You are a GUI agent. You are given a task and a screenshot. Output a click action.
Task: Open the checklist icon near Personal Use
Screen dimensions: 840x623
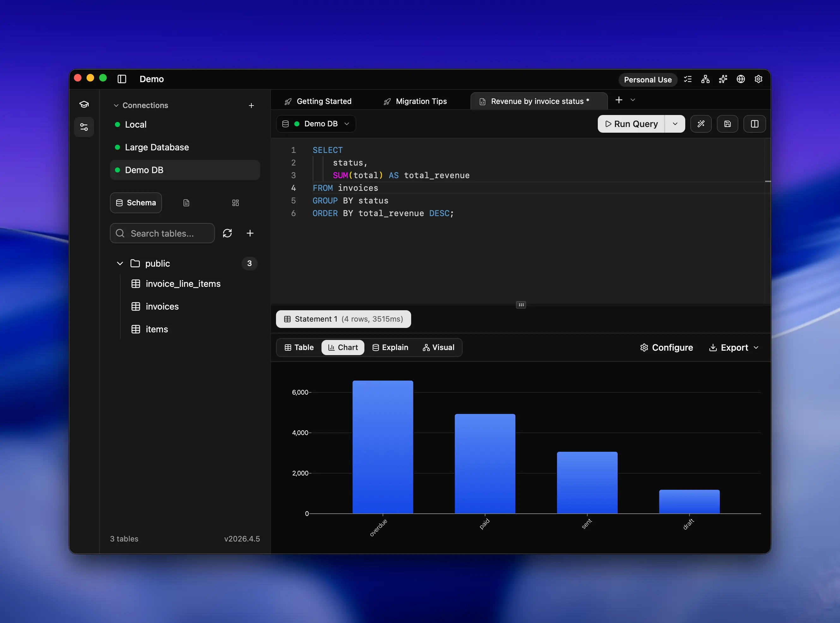[x=687, y=79]
